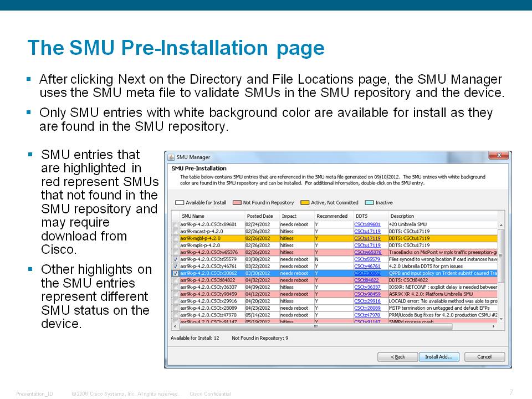Click the horizontal scrollbar right arrow
The image size is (532, 399).
[494, 326]
